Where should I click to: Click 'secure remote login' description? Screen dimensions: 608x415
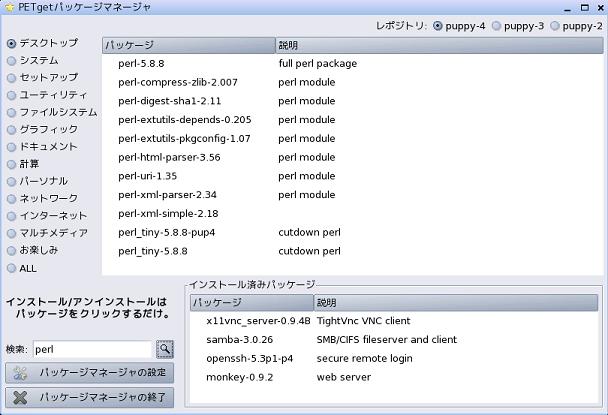pos(364,358)
